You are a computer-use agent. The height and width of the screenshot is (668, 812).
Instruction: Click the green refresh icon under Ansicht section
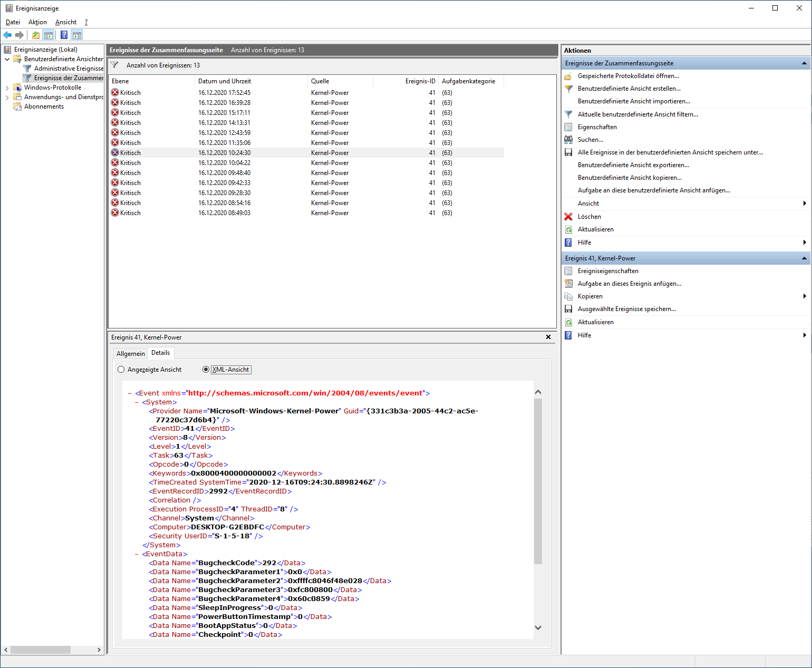(x=568, y=229)
